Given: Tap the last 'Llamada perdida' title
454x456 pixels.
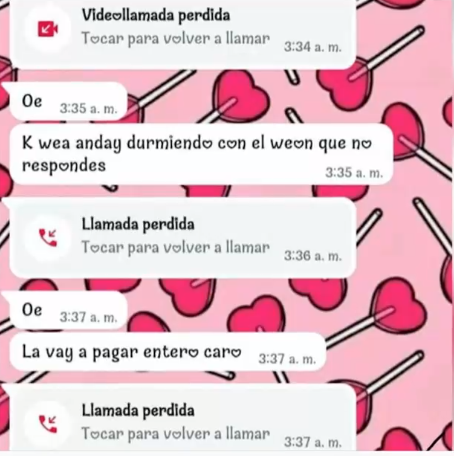Looking at the screenshot, I should pyautogui.click(x=138, y=410).
